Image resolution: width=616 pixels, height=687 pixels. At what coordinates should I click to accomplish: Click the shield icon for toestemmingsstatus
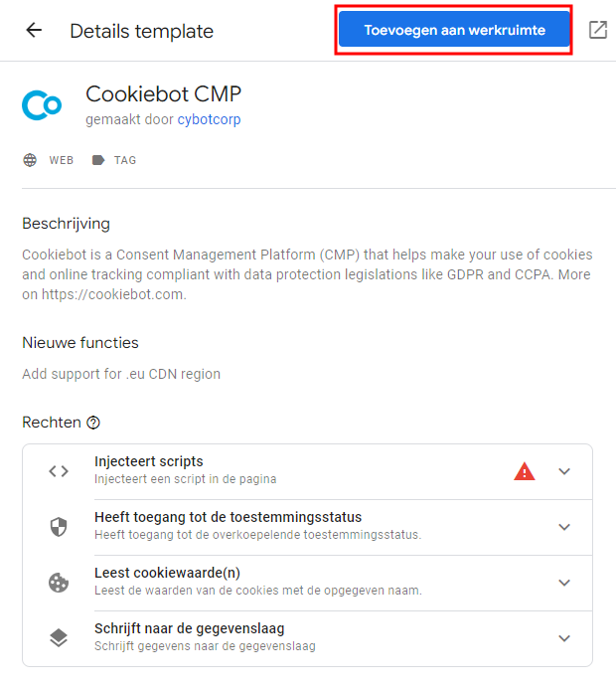click(x=59, y=527)
